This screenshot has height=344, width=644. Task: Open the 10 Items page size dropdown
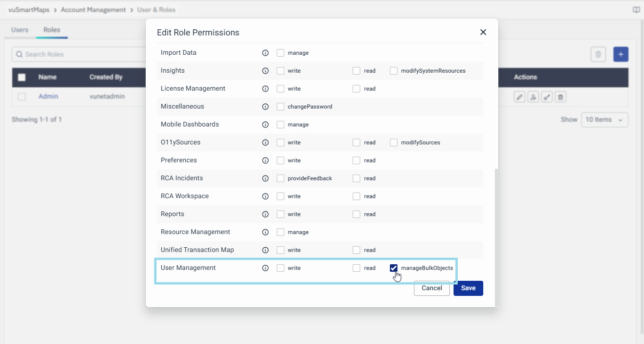pyautogui.click(x=604, y=120)
